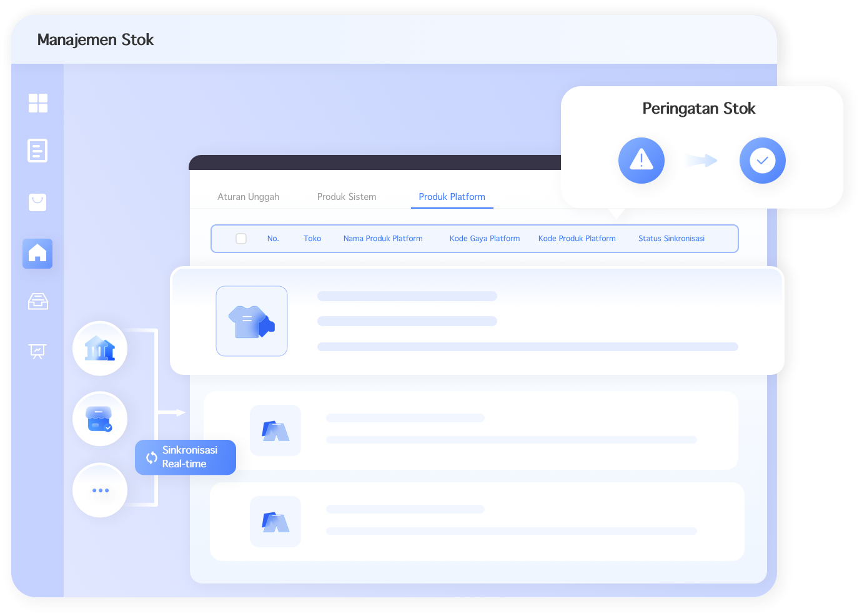Click the Nama Produk Platform column header

pyautogui.click(x=383, y=239)
